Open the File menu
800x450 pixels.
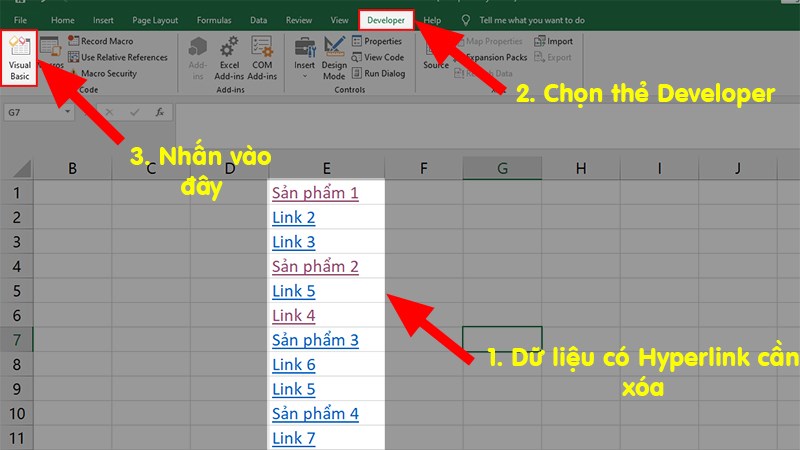pos(20,20)
